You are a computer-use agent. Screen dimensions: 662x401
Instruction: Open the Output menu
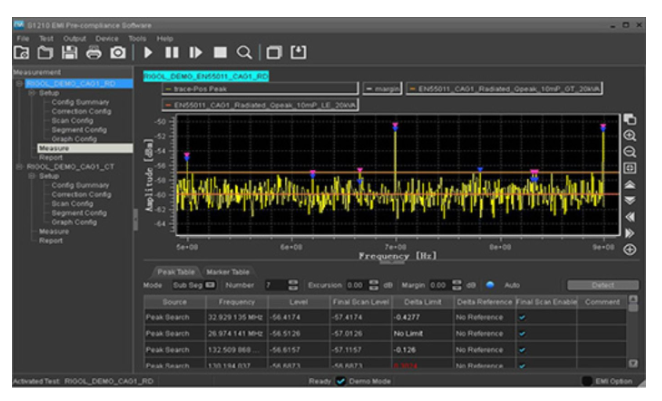pyautogui.click(x=74, y=38)
